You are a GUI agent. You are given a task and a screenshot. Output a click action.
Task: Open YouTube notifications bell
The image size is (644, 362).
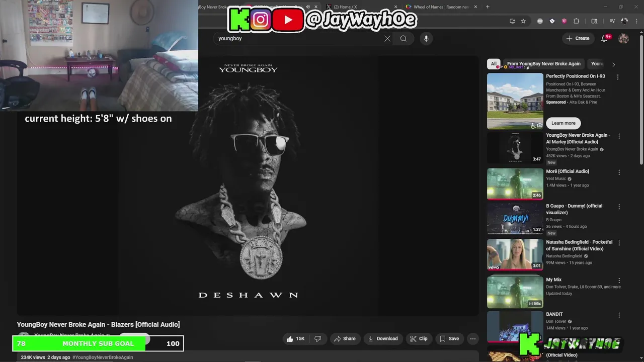pos(605,38)
